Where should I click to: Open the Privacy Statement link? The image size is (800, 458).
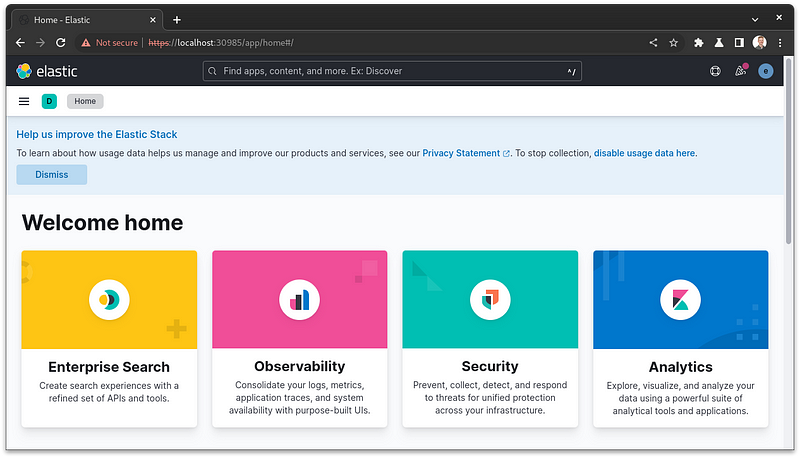466,153
